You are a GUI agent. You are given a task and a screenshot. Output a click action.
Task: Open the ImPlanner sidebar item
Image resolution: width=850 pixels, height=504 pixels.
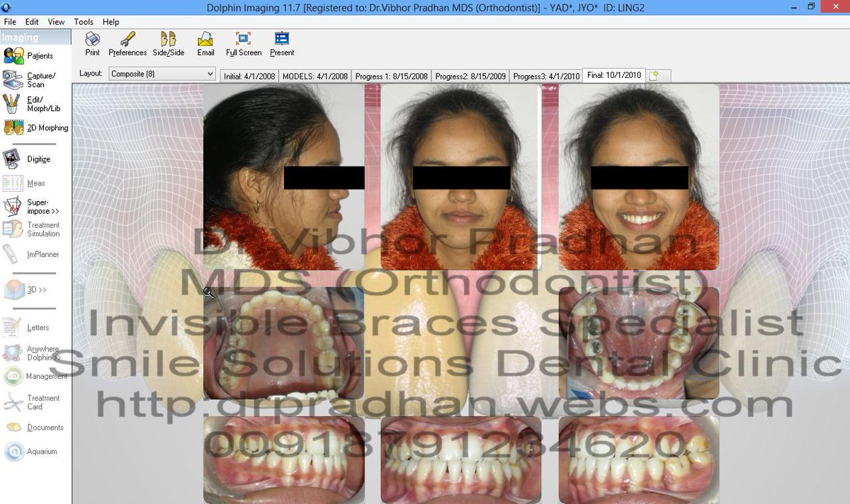point(31,254)
